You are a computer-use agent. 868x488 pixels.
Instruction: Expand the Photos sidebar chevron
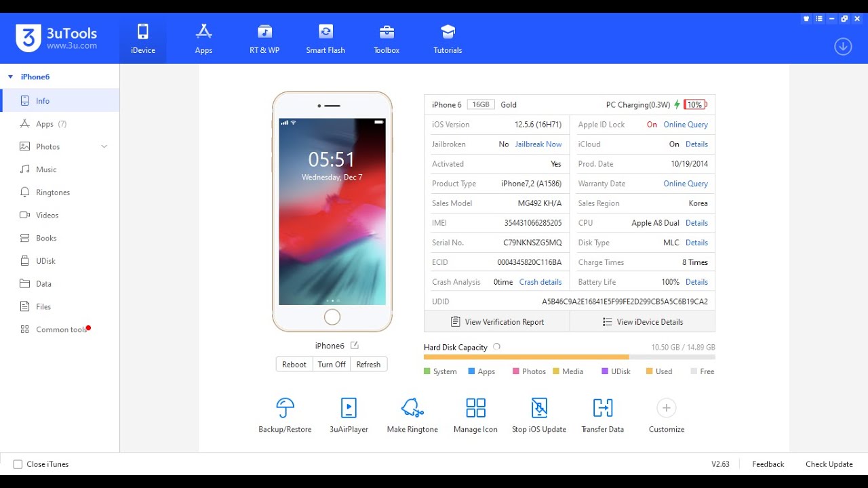(x=104, y=146)
